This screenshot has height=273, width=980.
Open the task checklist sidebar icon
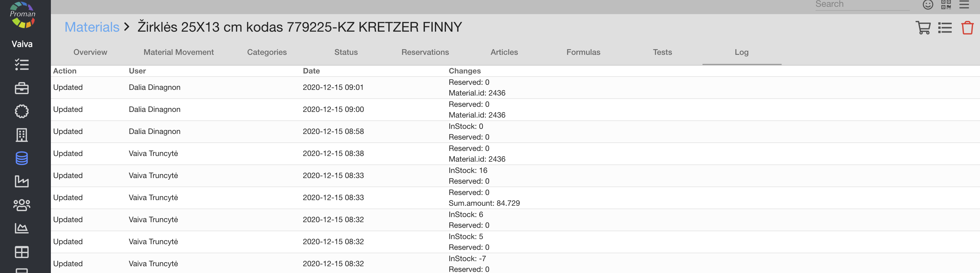(22, 65)
